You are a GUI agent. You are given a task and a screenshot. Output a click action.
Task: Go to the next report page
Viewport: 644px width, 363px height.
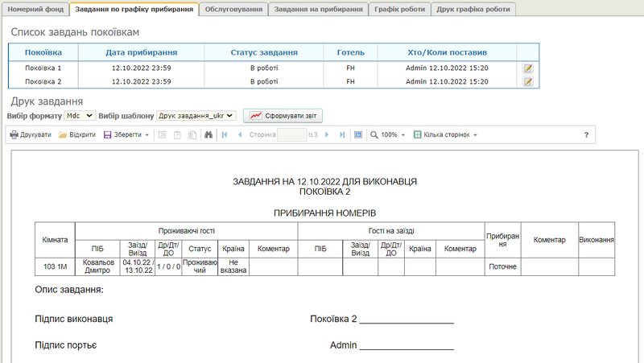tap(327, 135)
